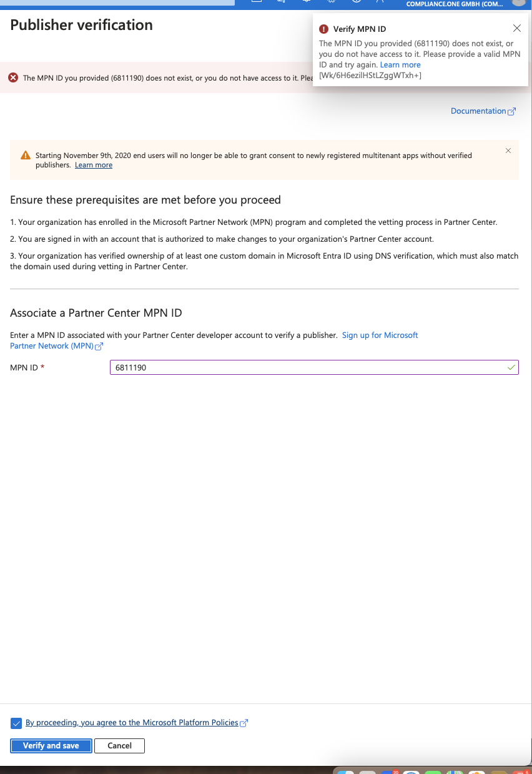This screenshot has width=532, height=774.
Task: Click the Cancel button
Action: [x=119, y=745]
